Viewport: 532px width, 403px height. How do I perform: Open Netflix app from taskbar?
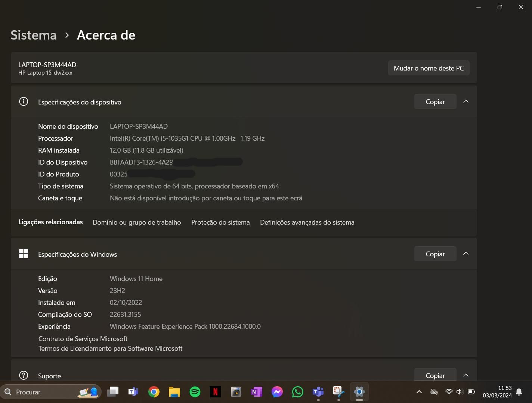216,392
